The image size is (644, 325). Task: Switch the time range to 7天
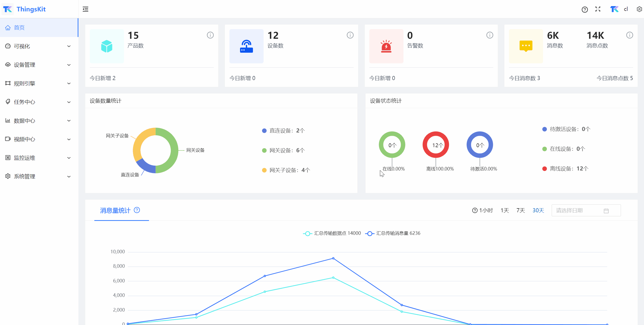pos(521,211)
